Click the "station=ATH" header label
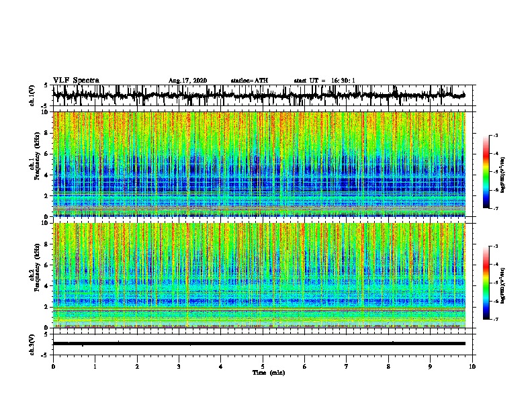Image resolution: width=532 pixels, height=411 pixels. [249, 81]
